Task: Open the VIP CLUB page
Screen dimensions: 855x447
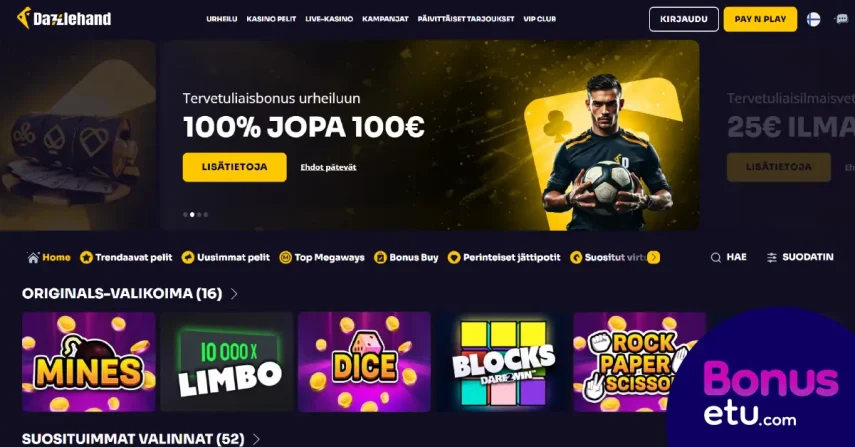Action: click(539, 19)
